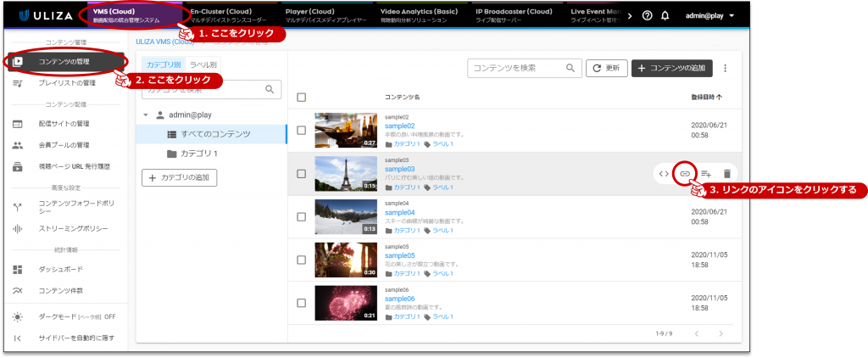Screen dimensions: 868x358
Task: Tick the checkbox for sample04
Action: pyautogui.click(x=301, y=216)
